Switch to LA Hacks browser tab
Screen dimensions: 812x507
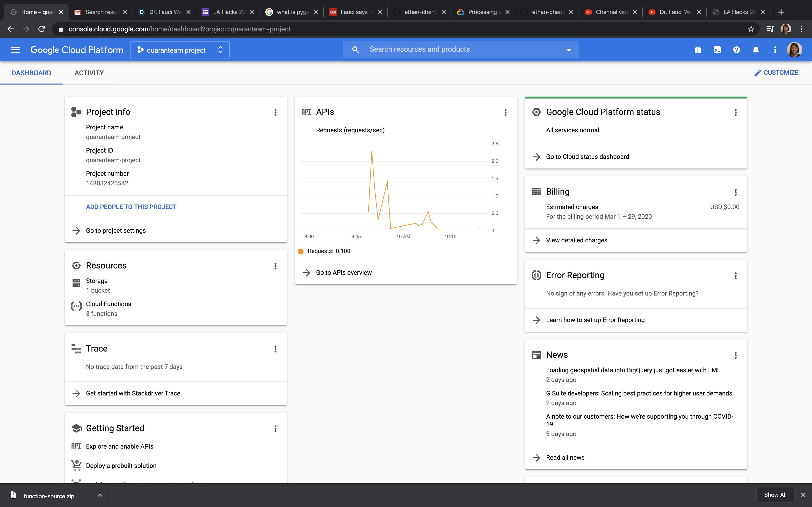click(229, 12)
